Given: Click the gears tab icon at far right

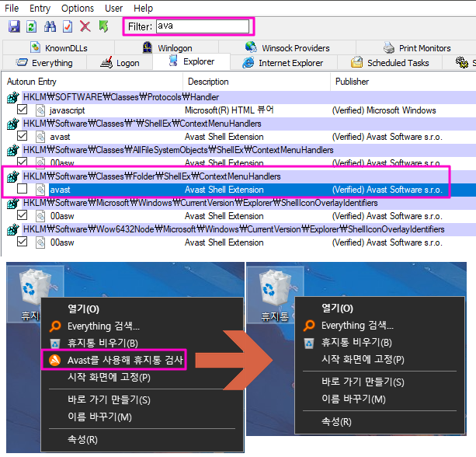Looking at the screenshot, I should (x=462, y=62).
